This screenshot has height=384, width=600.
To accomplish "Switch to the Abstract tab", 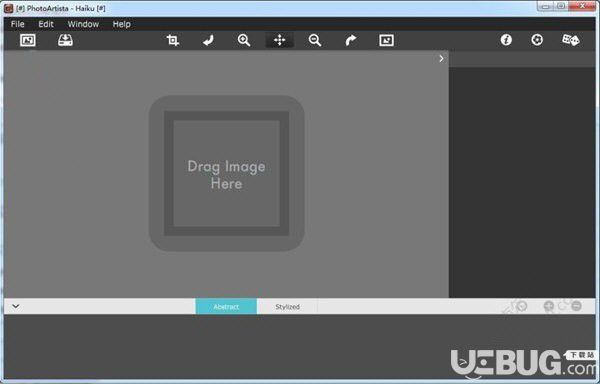I will (x=226, y=306).
